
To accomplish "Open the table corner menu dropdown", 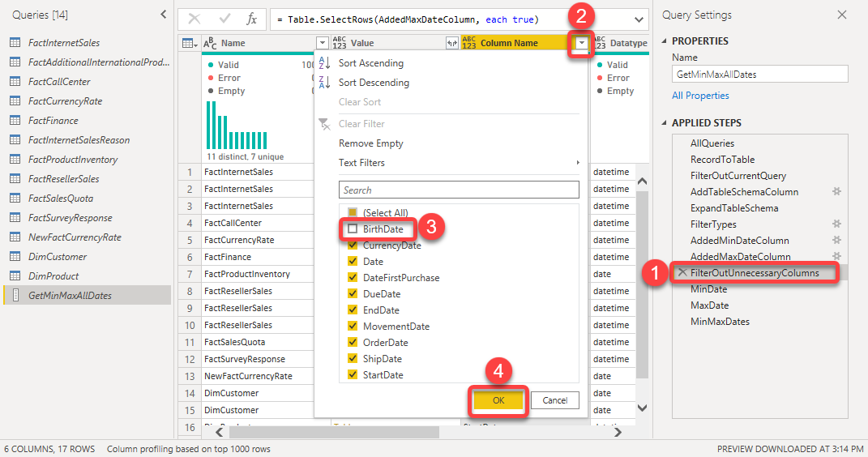I will 190,43.
